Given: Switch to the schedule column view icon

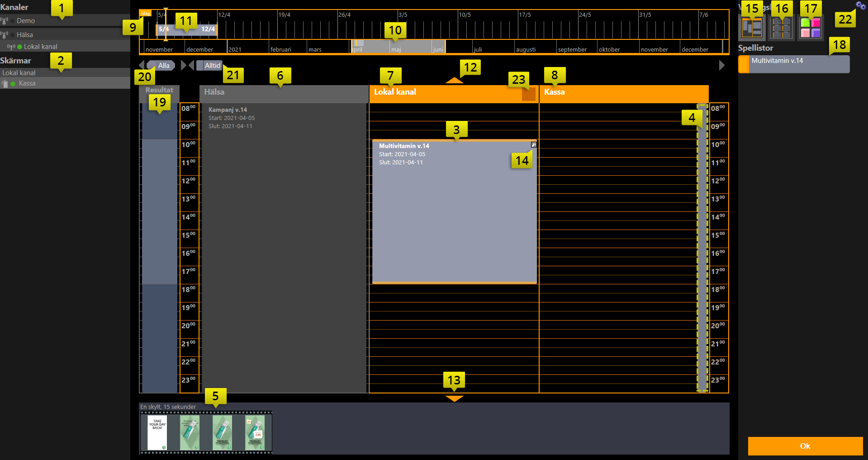Looking at the screenshot, I should [752, 28].
